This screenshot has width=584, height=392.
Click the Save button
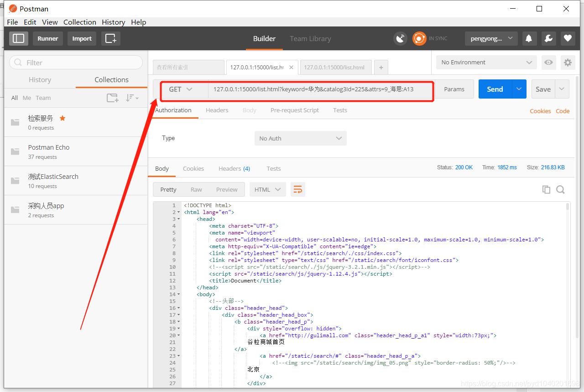tap(543, 89)
